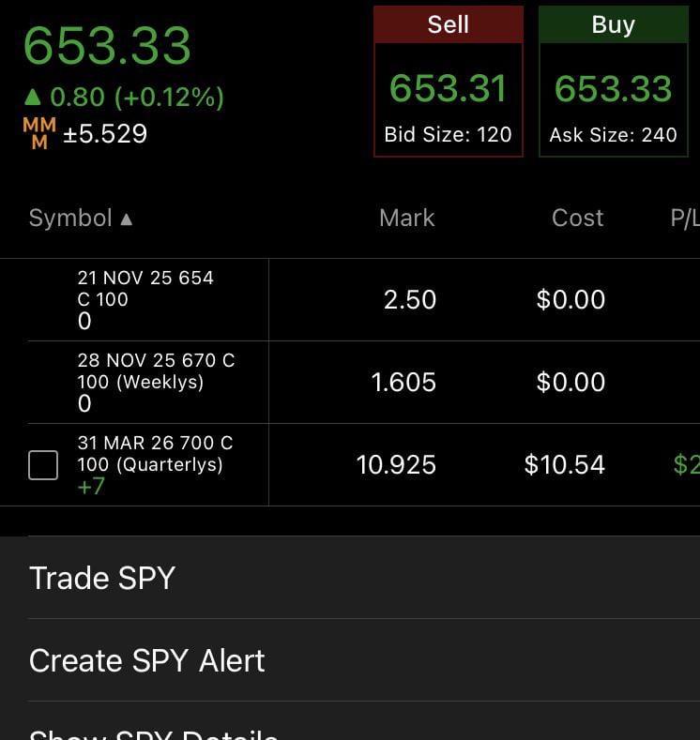The height and width of the screenshot is (740, 700).
Task: Check the 31 MAR 26 700 C checkbox
Action: (43, 465)
